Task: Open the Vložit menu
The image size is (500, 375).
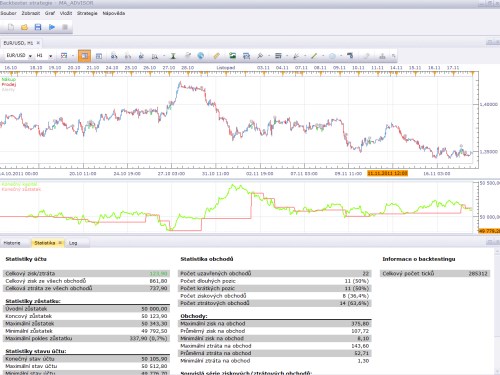Action: [66, 13]
